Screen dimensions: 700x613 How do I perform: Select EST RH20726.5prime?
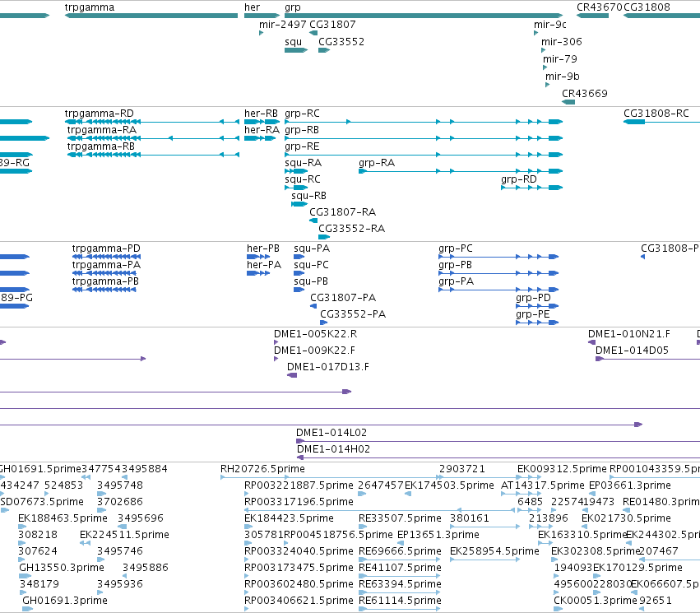(331, 477)
